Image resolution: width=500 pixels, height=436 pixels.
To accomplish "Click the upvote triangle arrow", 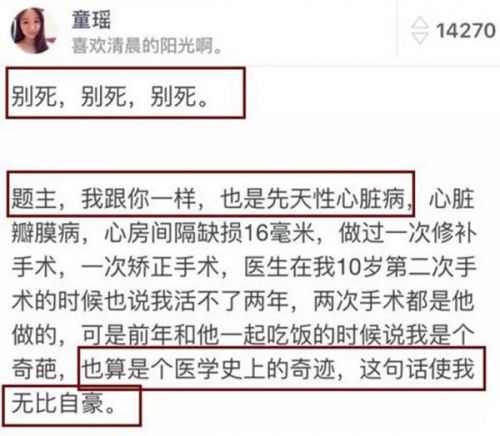I will 419,23.
